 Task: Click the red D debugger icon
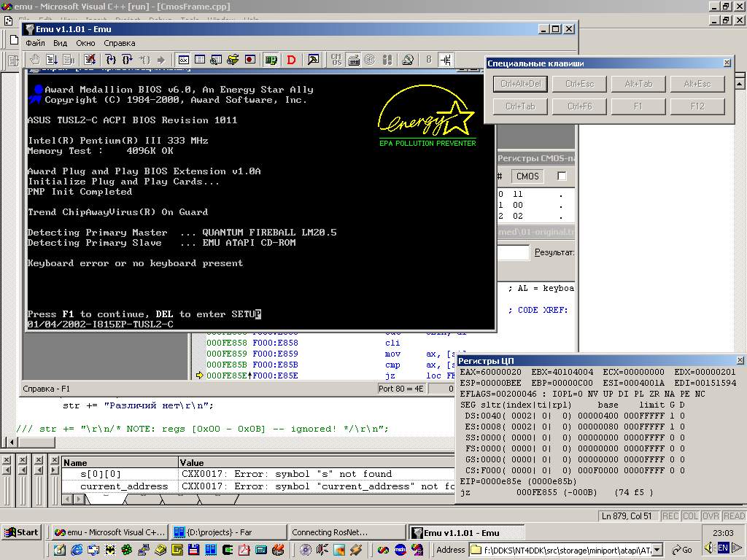(292, 60)
